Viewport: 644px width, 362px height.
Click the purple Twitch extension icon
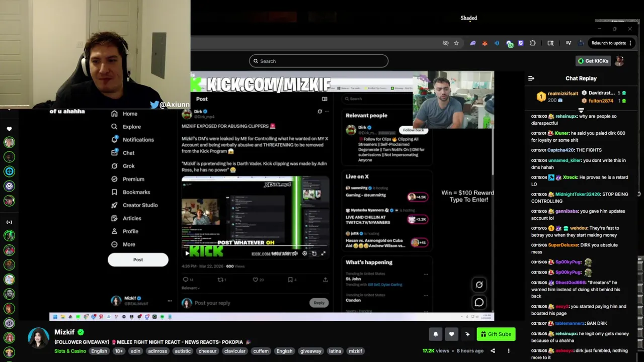coord(521,43)
